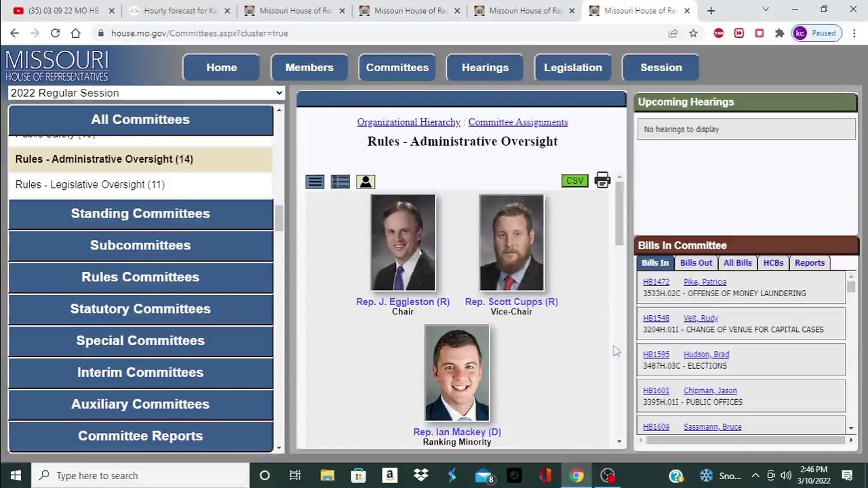Open File Explorer from the taskbar
Viewport: 868px width, 488px height.
[x=327, y=475]
